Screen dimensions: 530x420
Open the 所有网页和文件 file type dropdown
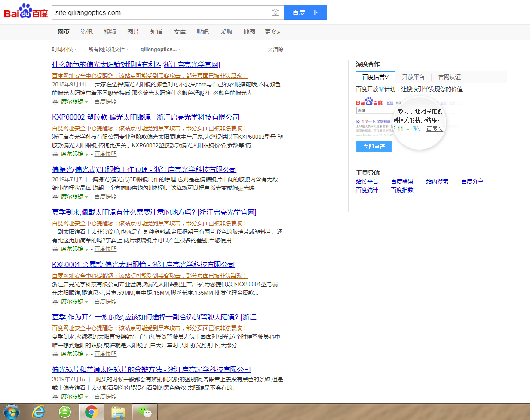click(x=109, y=49)
